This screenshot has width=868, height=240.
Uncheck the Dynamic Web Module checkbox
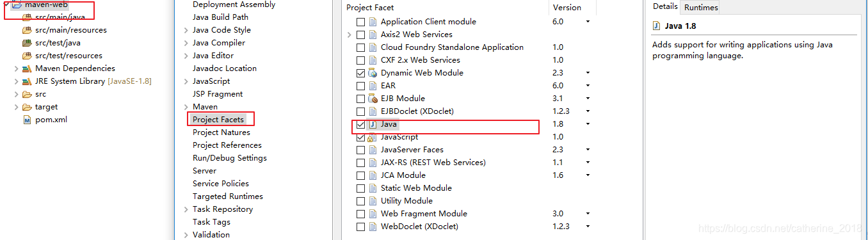click(x=361, y=73)
